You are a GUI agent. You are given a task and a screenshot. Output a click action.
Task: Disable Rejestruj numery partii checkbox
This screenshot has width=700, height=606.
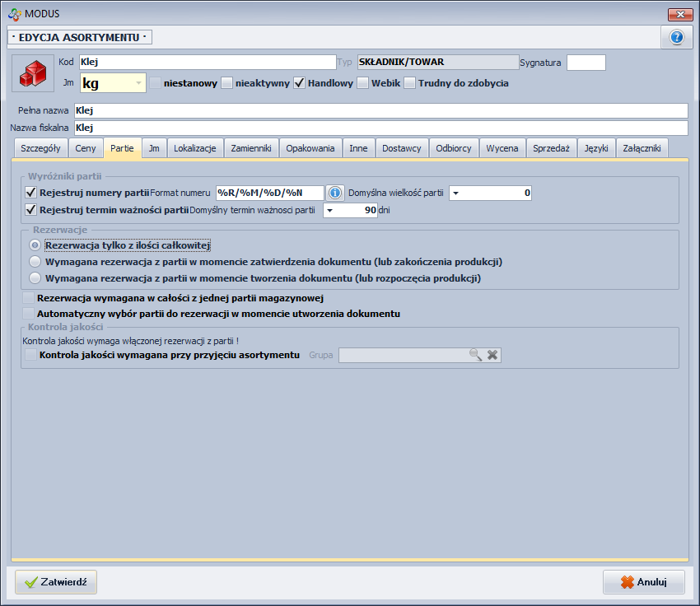31,193
